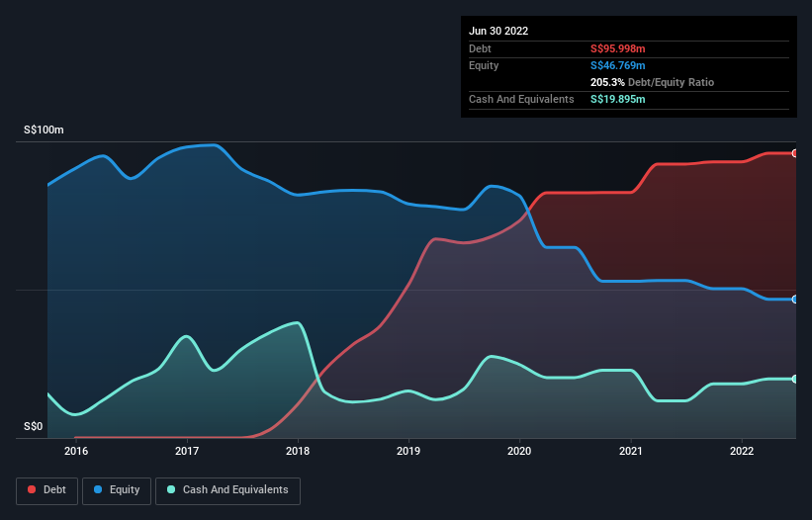Click the Cash And Equivalents tooltip label
Screen dimensions: 812x520
tap(521, 99)
